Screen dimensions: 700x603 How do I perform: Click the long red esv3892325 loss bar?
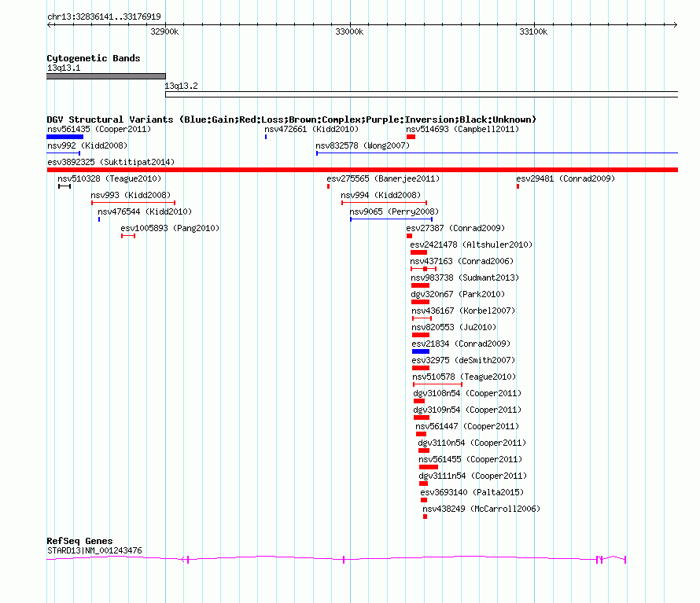point(362,170)
